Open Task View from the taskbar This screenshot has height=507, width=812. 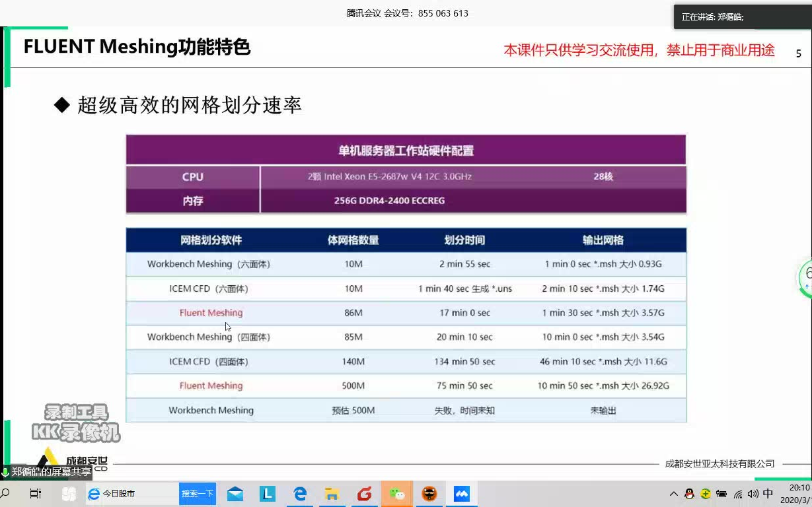click(x=36, y=493)
